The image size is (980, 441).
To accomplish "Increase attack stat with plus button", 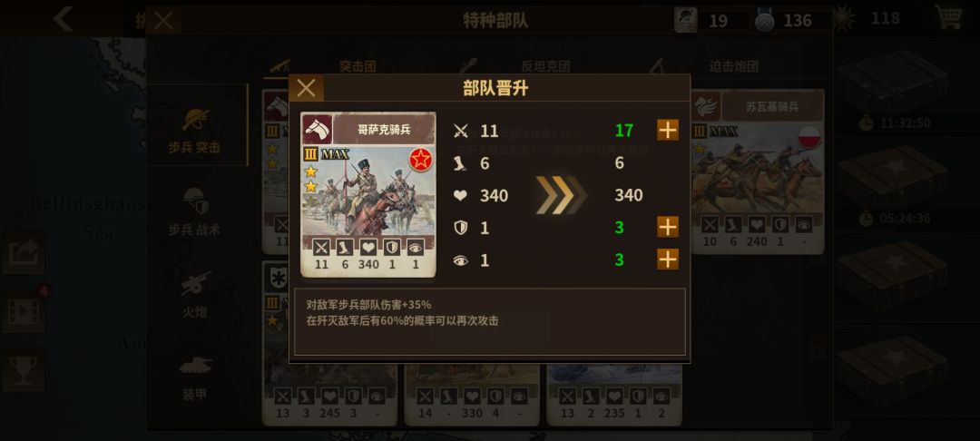I will coord(668,130).
